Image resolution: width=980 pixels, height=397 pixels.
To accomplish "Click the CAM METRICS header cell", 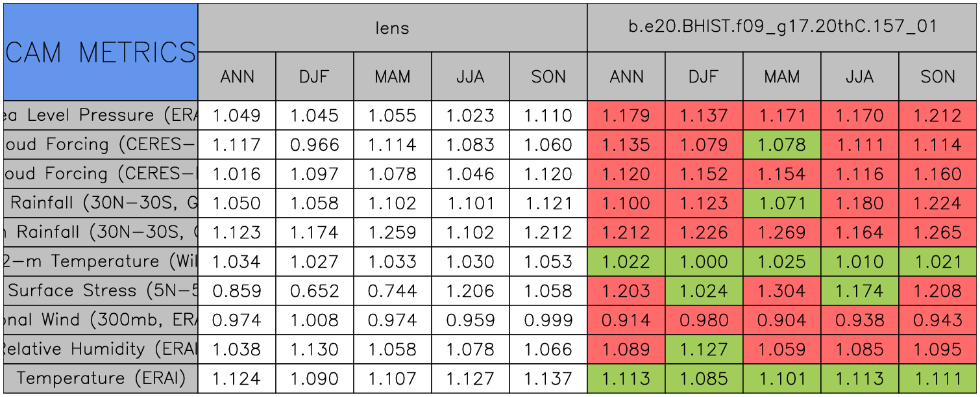I will [x=101, y=52].
